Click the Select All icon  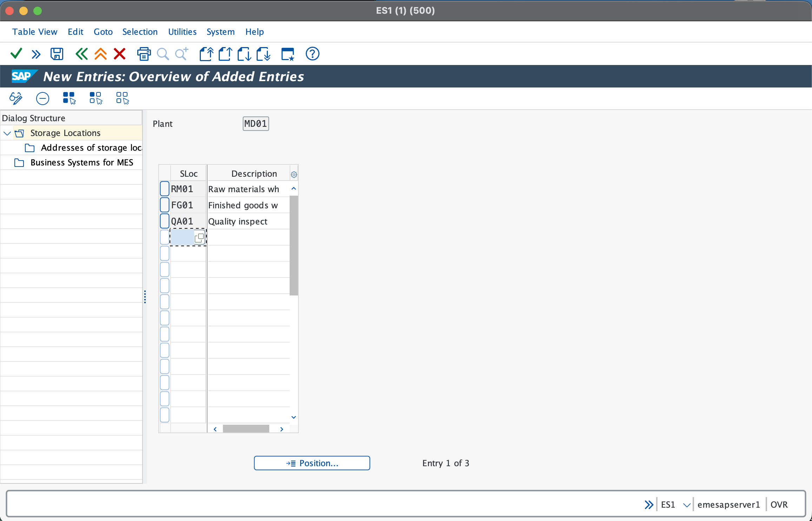[69, 98]
